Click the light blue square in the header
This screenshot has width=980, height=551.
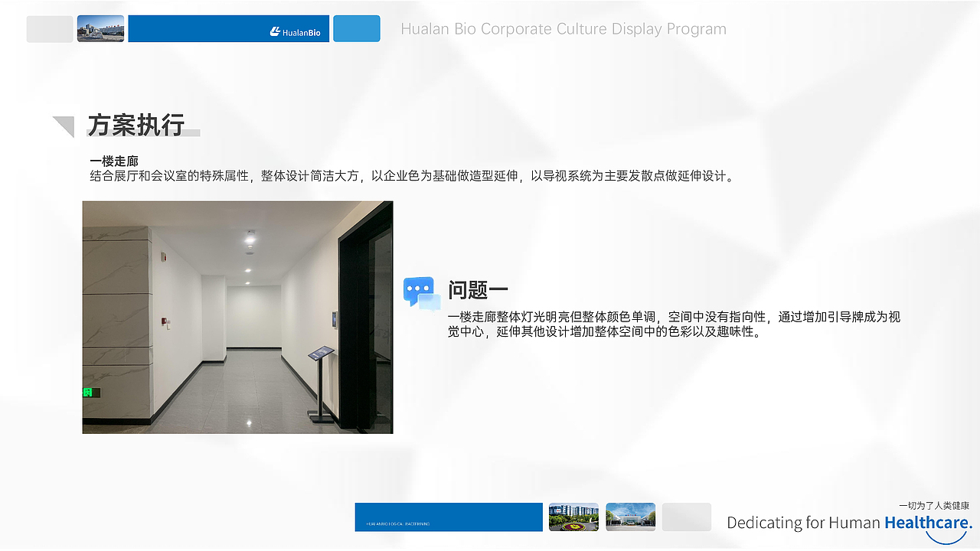(x=357, y=28)
